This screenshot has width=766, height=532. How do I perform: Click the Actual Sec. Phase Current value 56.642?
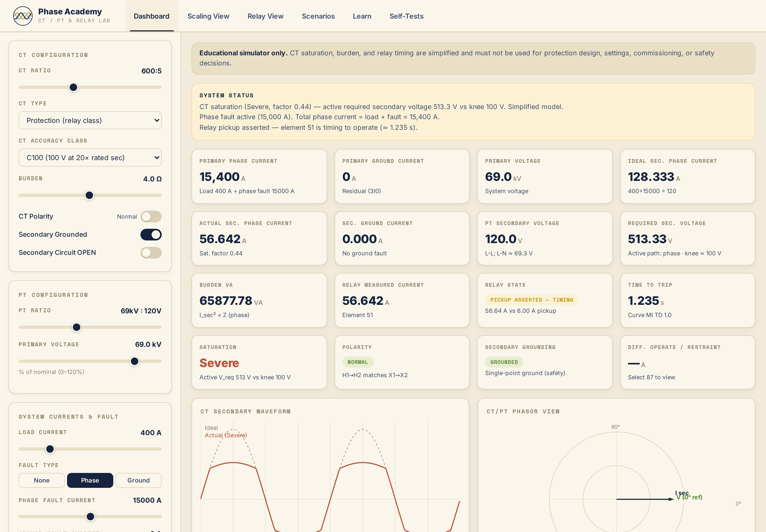220,239
